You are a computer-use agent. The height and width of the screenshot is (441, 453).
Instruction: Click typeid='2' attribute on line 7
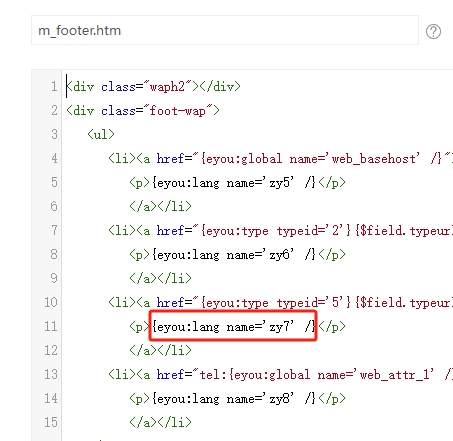[311, 231]
